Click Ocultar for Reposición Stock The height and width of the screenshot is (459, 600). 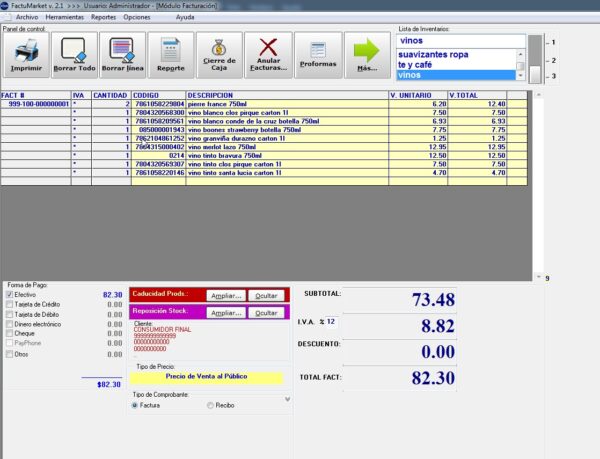pyautogui.click(x=266, y=313)
